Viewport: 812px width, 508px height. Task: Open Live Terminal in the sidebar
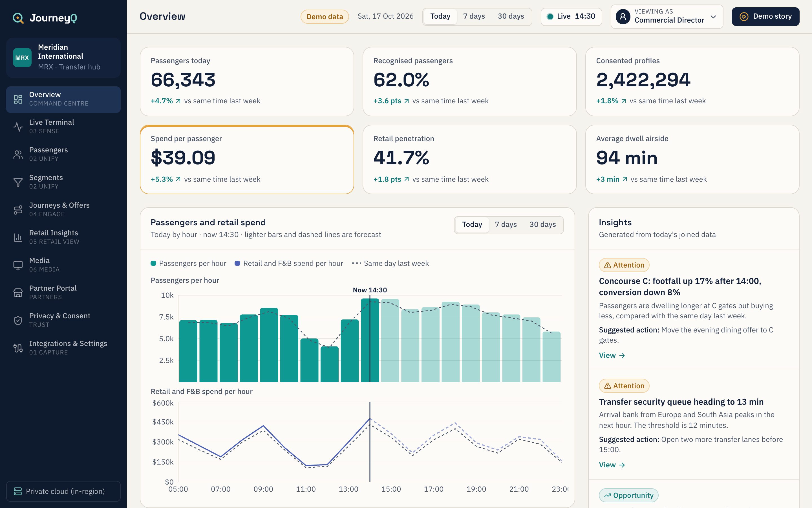(x=63, y=127)
